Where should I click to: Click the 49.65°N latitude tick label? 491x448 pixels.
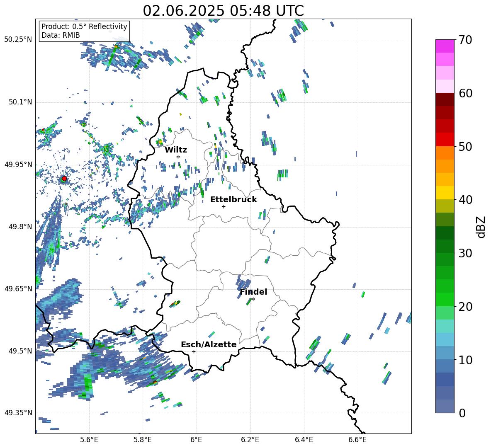pos(18,288)
